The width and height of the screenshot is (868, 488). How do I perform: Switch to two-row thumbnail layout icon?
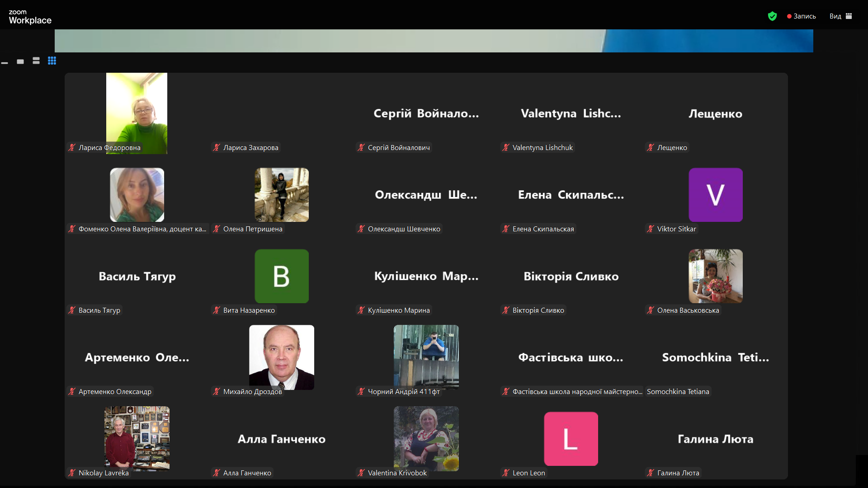[x=36, y=61]
